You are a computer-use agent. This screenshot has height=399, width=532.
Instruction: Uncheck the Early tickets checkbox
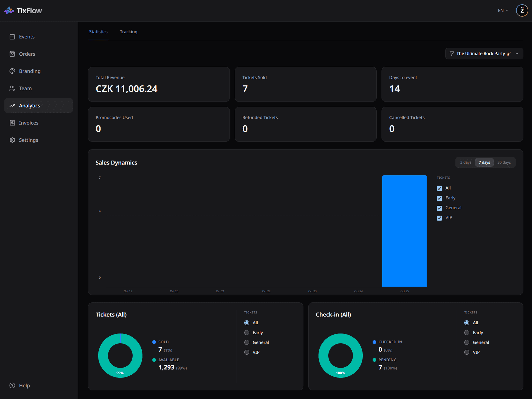coord(439,198)
